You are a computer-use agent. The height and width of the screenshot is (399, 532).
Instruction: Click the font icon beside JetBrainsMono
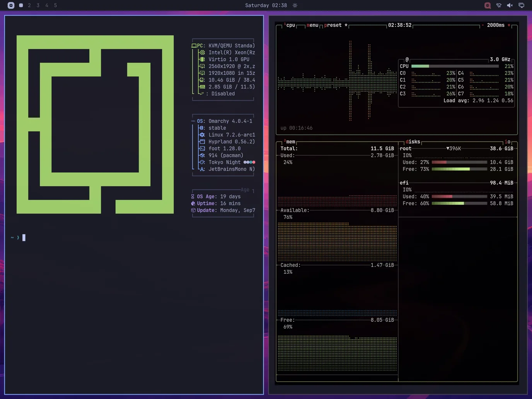(x=202, y=169)
